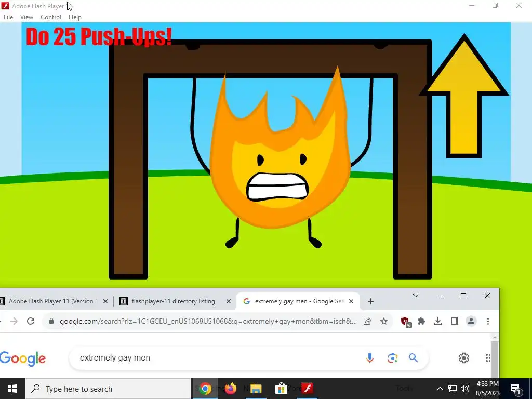This screenshot has width=532, height=399.
Task: Open the Chrome Extensions puzzle menu
Action: pos(421,321)
